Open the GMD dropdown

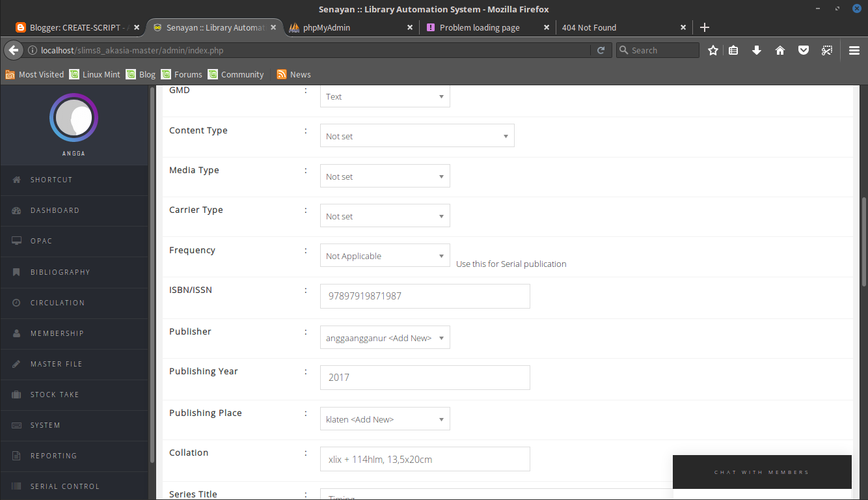point(385,96)
